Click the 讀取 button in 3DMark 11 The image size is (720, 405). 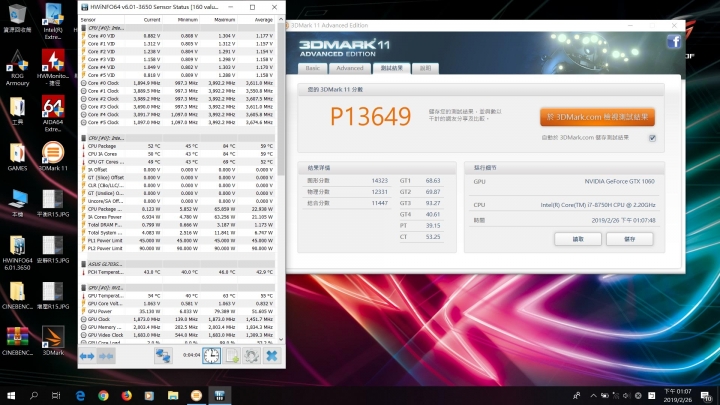tap(578, 239)
